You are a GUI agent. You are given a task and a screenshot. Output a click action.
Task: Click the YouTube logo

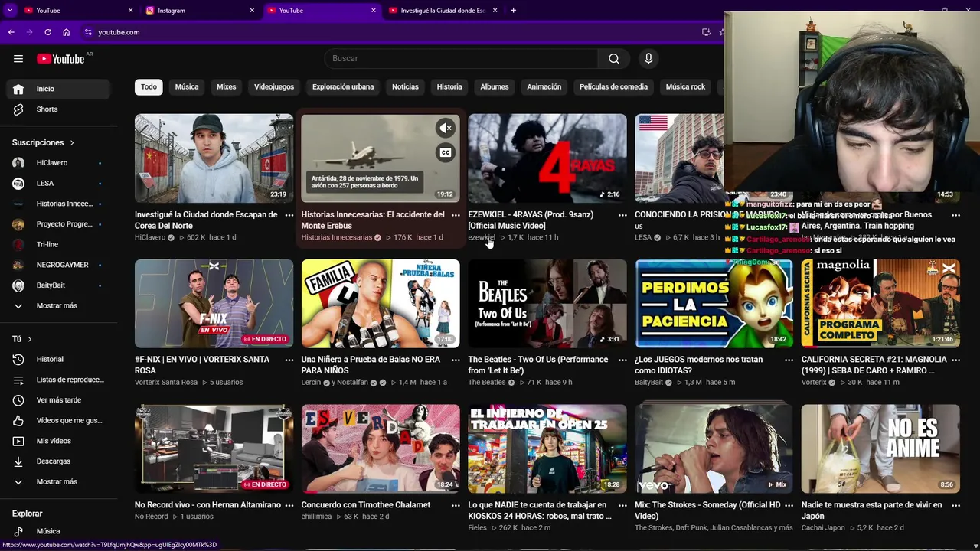(60, 59)
